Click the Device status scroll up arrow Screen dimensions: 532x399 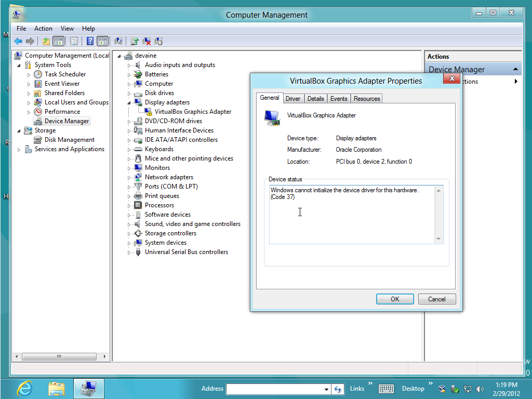pyautogui.click(x=438, y=191)
